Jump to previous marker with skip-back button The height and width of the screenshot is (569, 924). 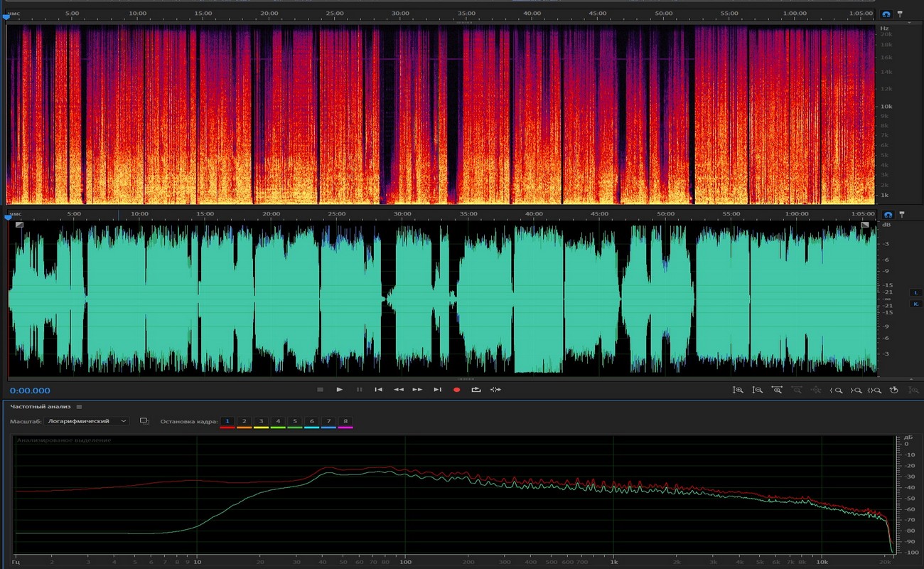click(x=378, y=390)
